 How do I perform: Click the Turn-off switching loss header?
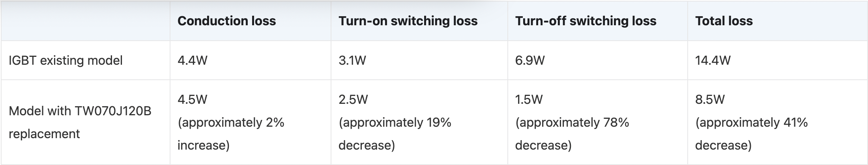click(x=586, y=21)
